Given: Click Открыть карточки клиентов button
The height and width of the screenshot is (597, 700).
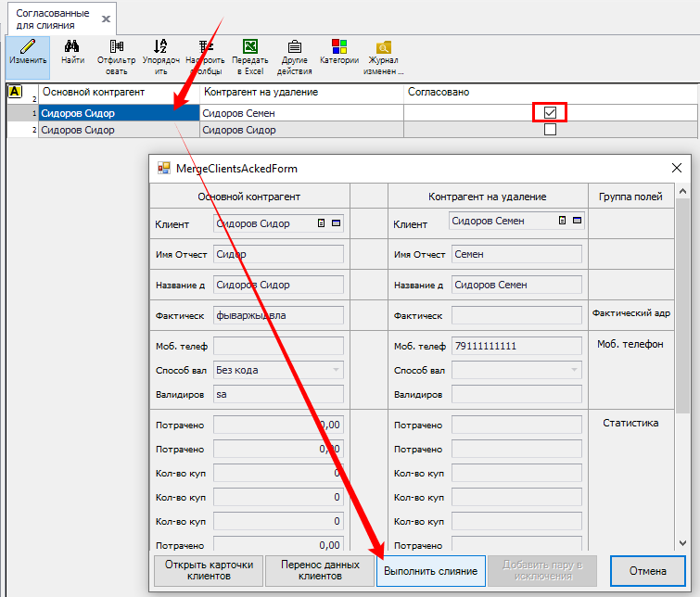Looking at the screenshot, I should [207, 570].
